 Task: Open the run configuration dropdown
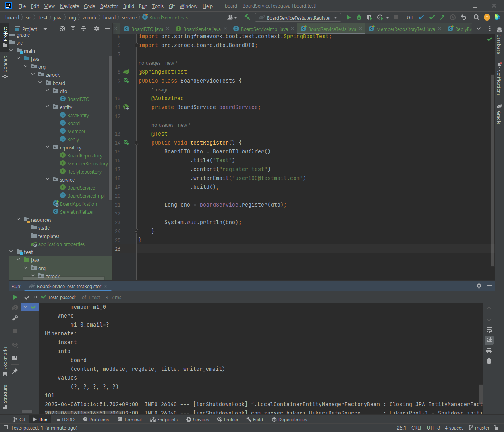tap(298, 17)
